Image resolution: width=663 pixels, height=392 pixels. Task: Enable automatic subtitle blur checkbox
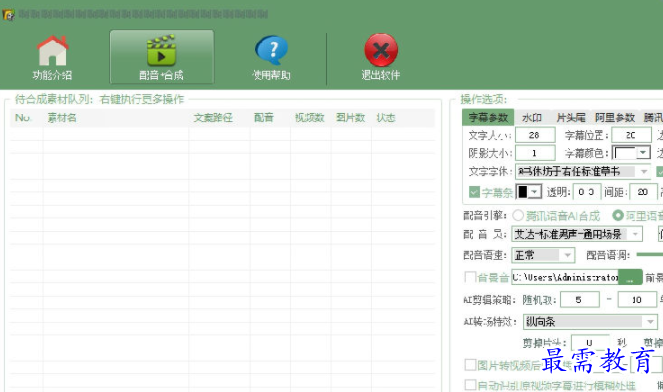[470, 385]
